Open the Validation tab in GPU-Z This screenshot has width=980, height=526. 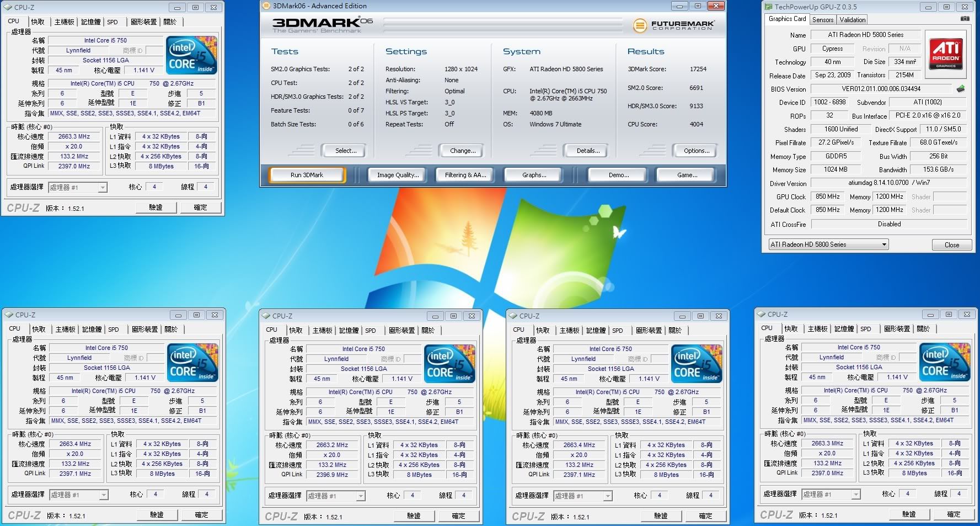(x=853, y=20)
